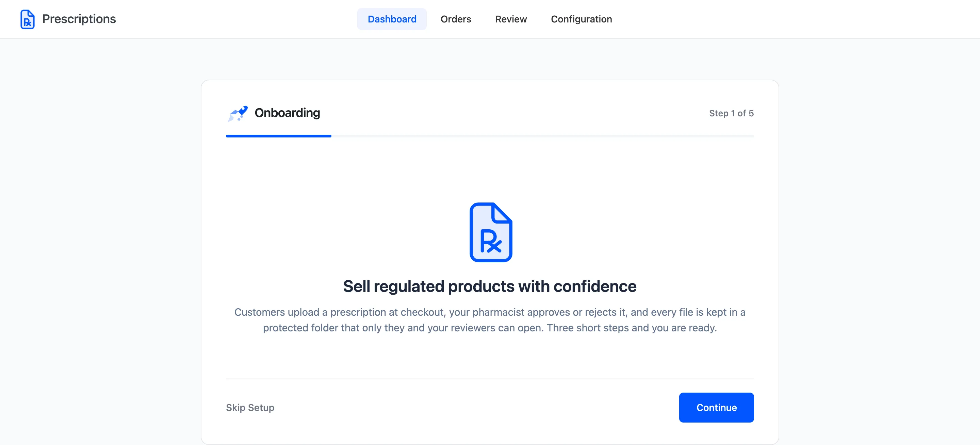
Task: Click the Step 1 of 5 indicator
Action: point(731,113)
